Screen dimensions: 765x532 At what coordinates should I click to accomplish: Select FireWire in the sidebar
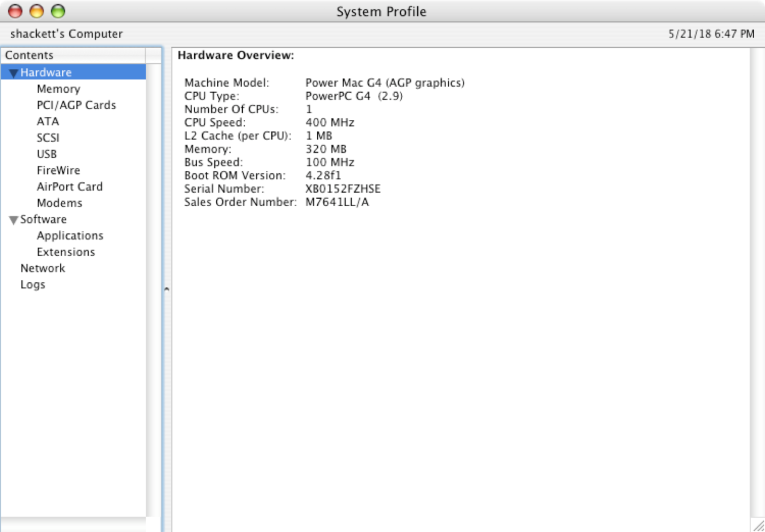pos(58,170)
